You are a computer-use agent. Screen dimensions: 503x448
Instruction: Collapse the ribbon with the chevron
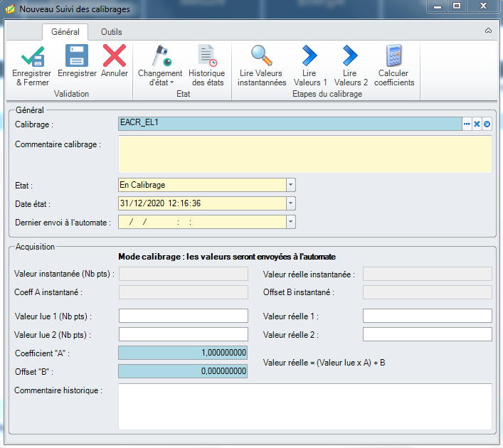tap(488, 31)
